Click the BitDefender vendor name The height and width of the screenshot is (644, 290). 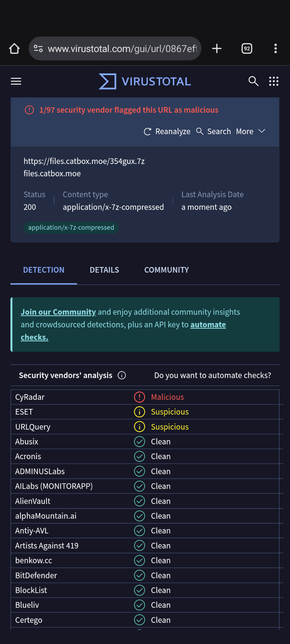point(36,575)
